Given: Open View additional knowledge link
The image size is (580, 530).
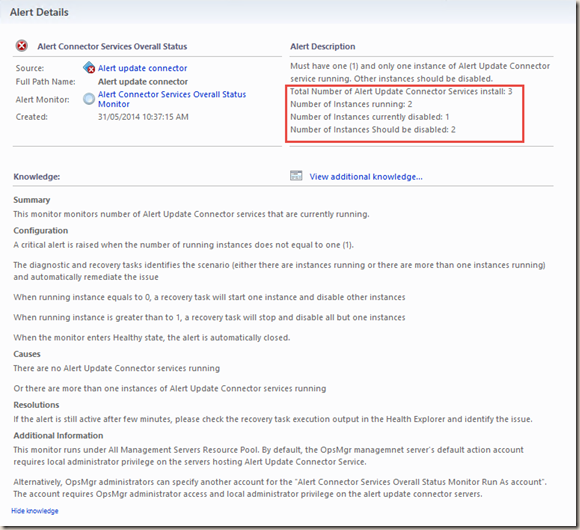Looking at the screenshot, I should point(365,177).
